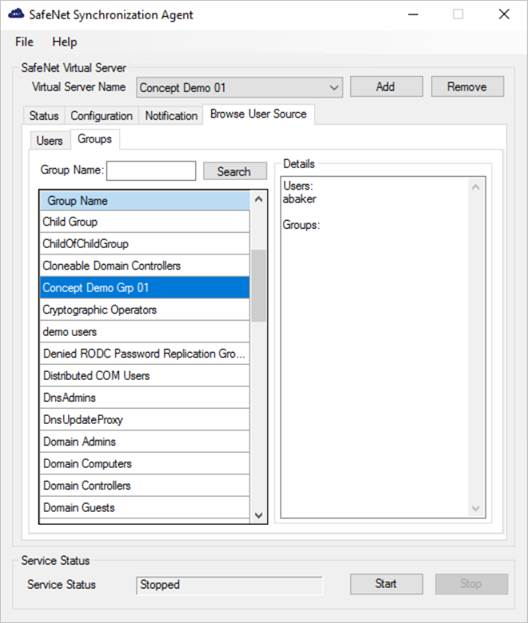Image resolution: width=528 pixels, height=623 pixels.
Task: Open the Virtual Server Name dropdown
Action: (x=240, y=87)
